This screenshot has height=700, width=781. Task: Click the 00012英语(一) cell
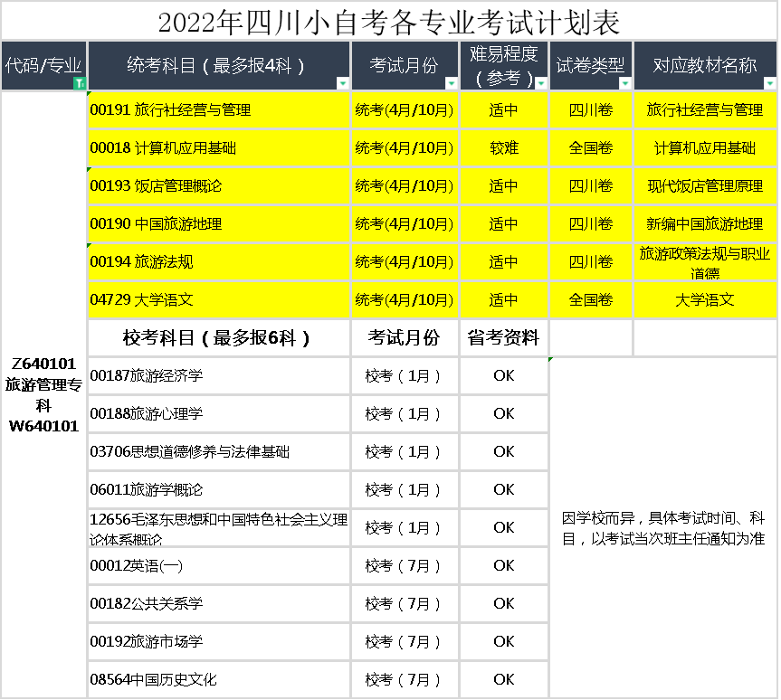218,566
